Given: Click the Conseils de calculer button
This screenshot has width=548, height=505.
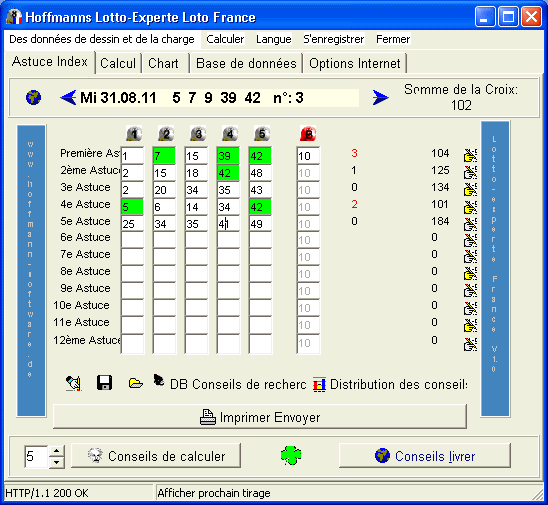Looking at the screenshot, I should pyautogui.click(x=156, y=456).
